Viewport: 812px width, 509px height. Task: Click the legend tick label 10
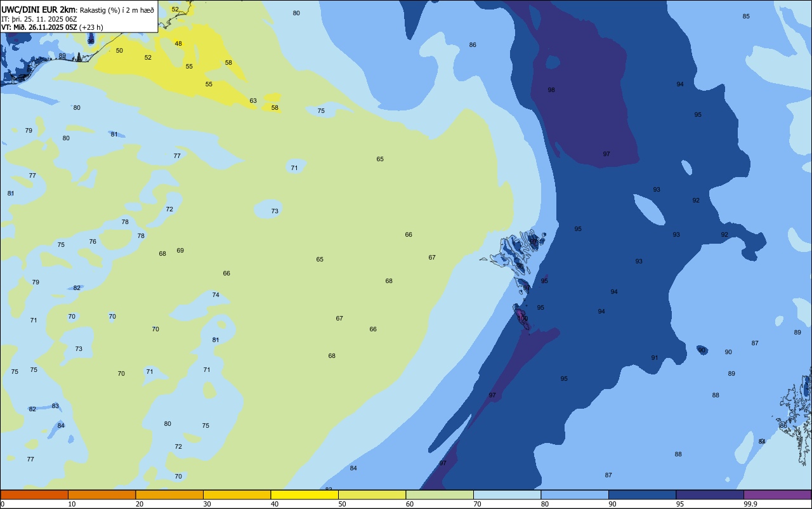click(x=72, y=504)
